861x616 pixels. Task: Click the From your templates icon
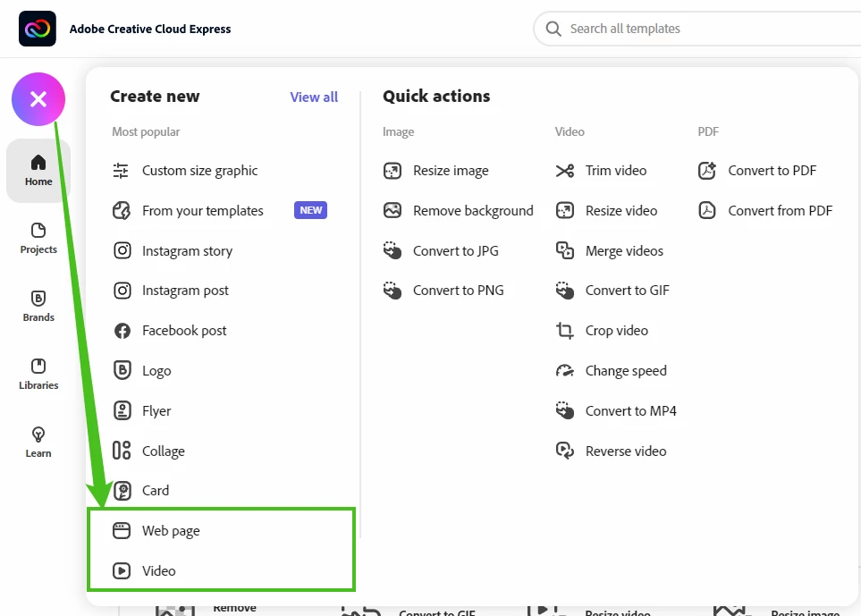point(122,211)
